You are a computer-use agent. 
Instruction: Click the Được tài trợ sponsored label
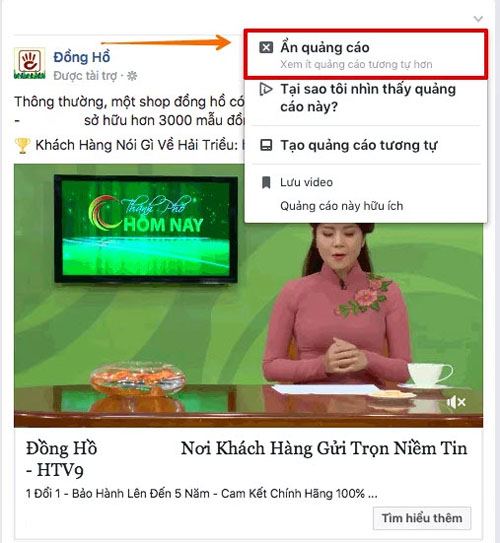pyautogui.click(x=85, y=75)
